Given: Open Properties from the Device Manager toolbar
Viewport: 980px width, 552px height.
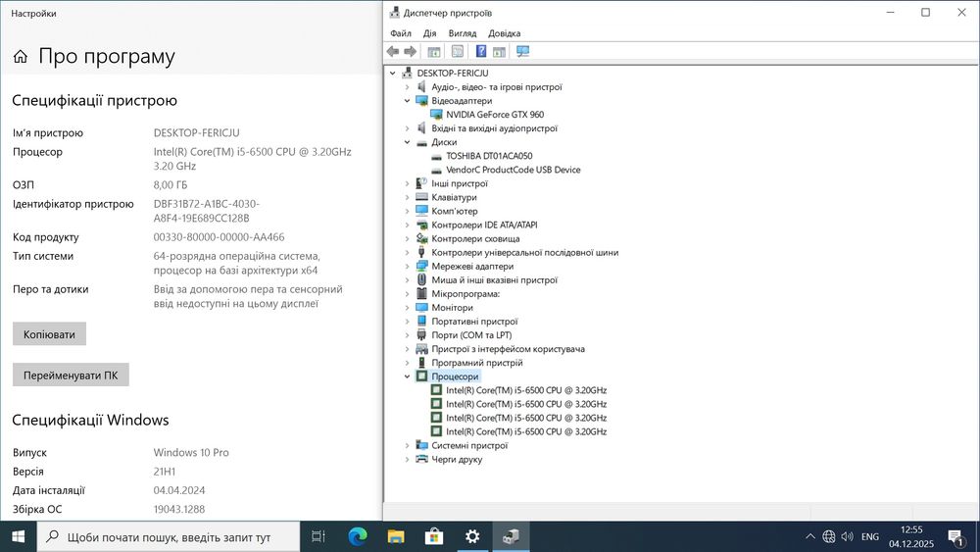Looking at the screenshot, I should [x=458, y=51].
